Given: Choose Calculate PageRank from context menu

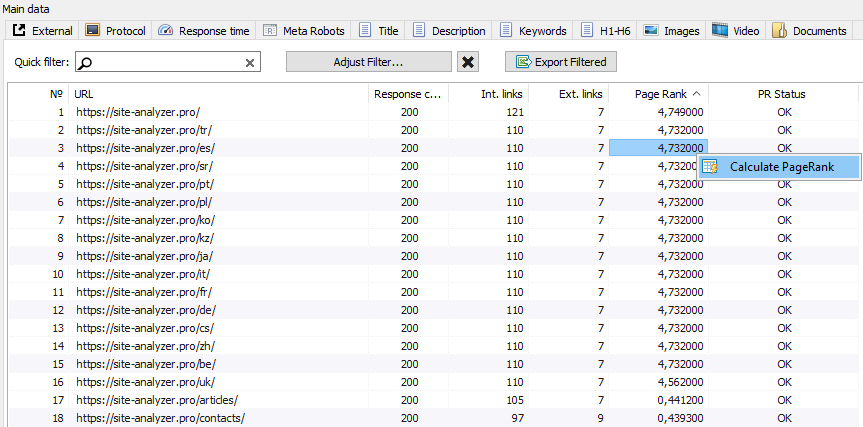Looking at the screenshot, I should click(779, 167).
